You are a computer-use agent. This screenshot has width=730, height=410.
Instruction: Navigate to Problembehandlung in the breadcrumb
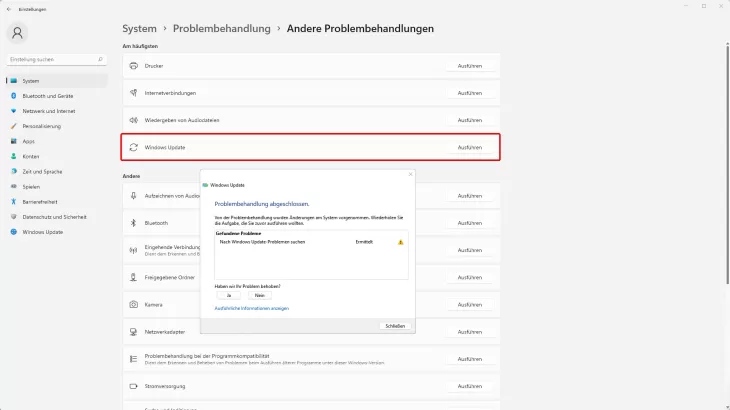coord(228,29)
